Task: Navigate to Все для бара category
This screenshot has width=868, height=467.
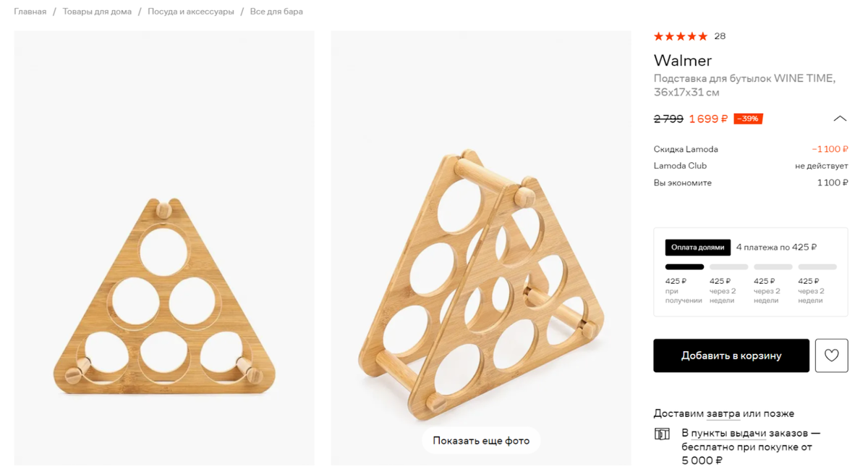Action: 276,12
